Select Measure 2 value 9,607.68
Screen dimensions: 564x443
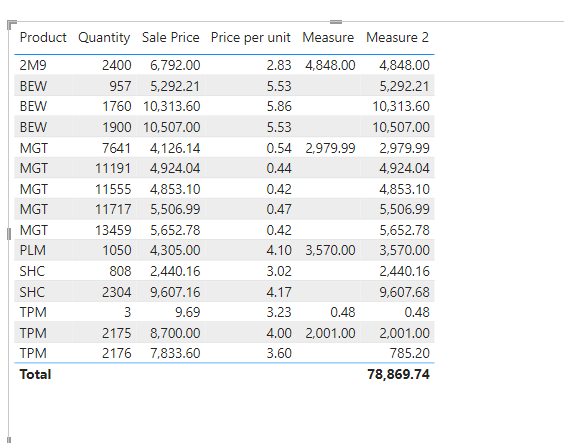tap(404, 292)
